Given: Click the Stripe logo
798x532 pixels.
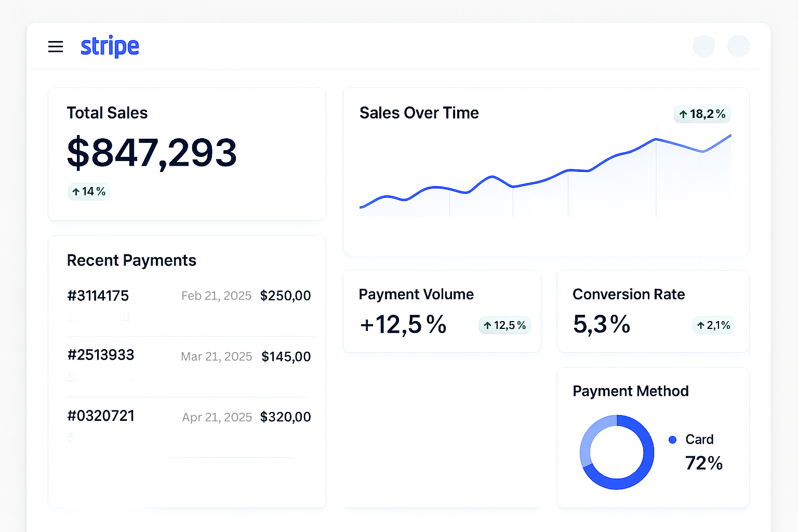Looking at the screenshot, I should coord(110,47).
